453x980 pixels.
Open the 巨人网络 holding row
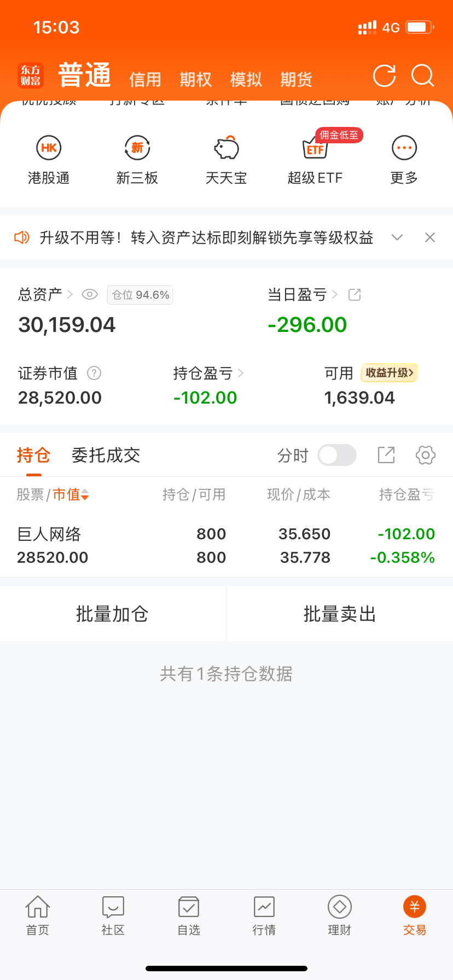pos(226,545)
